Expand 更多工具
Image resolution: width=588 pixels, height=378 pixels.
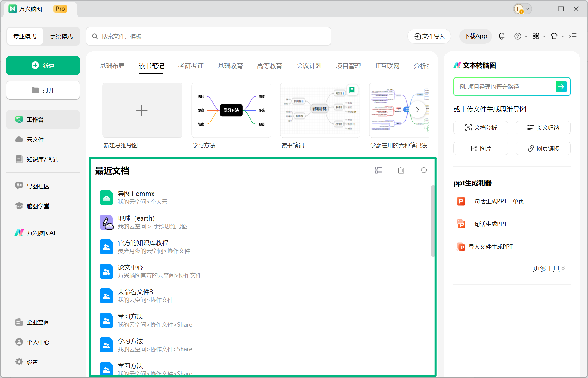pos(549,268)
